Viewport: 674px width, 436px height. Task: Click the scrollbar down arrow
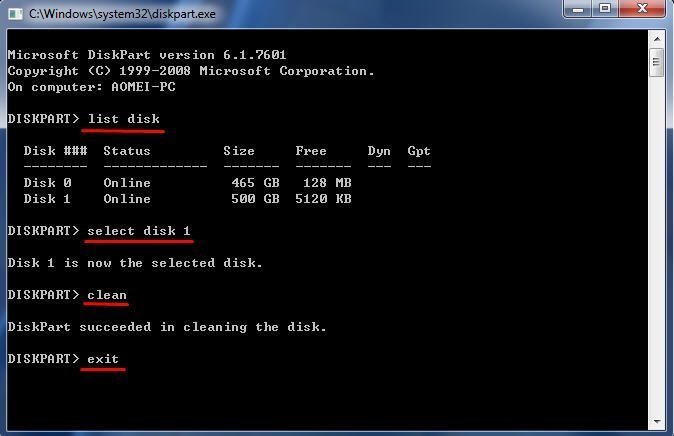pyautogui.click(x=656, y=420)
